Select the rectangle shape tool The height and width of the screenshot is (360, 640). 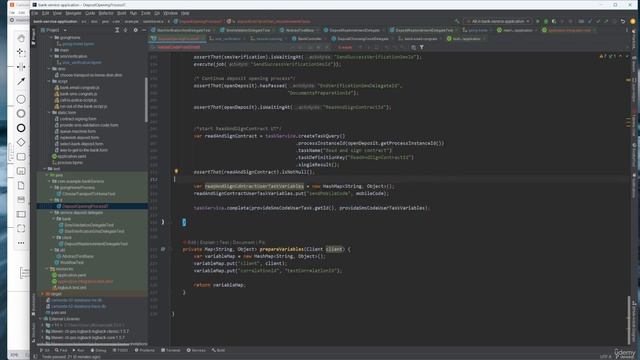pos(21,157)
